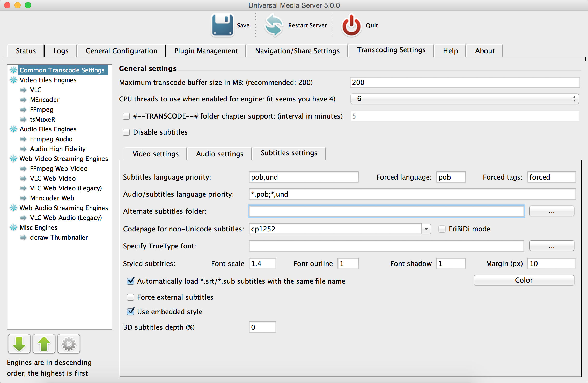Open the Logs tab
The image size is (588, 383).
point(61,51)
